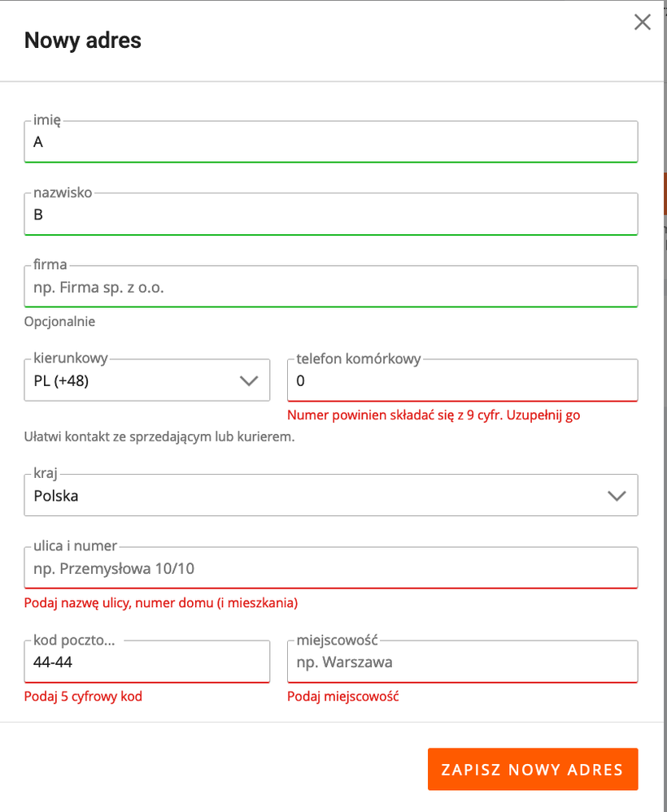Click the 'Nowy adres' heading
667x812 pixels.
coord(83,41)
